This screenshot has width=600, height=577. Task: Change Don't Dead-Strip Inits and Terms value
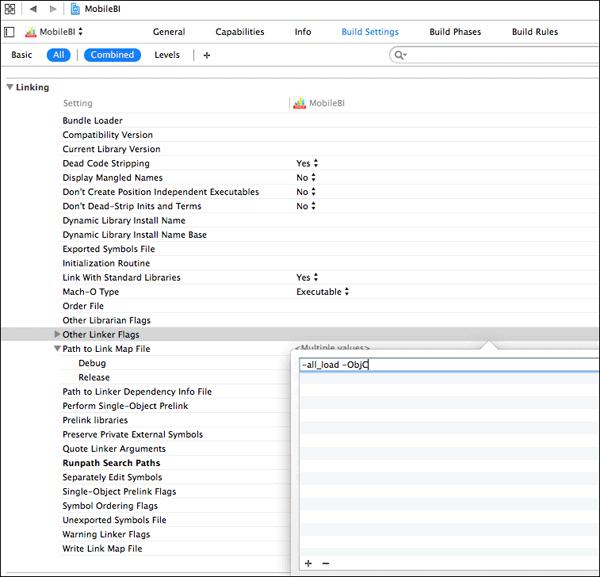tap(306, 206)
